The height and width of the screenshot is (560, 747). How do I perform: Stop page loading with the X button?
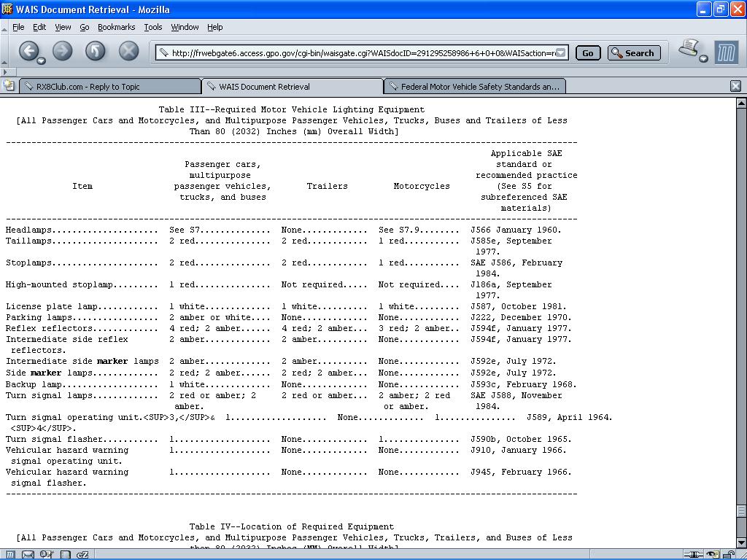click(x=128, y=51)
